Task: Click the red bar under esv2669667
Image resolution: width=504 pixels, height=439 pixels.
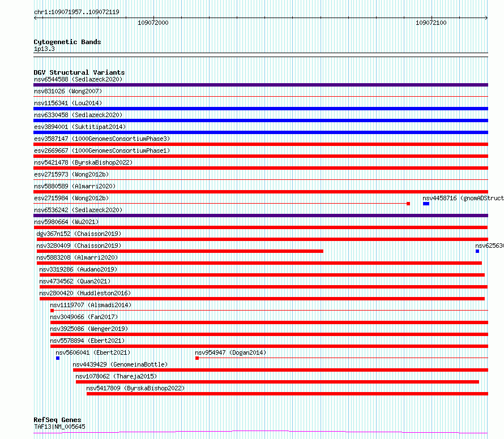Action: [x=260, y=156]
